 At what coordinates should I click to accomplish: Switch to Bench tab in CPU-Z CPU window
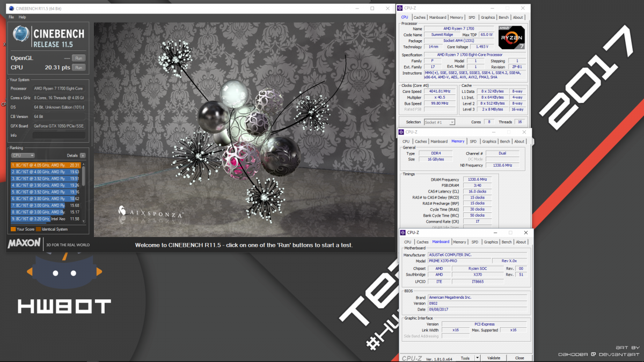click(x=503, y=17)
